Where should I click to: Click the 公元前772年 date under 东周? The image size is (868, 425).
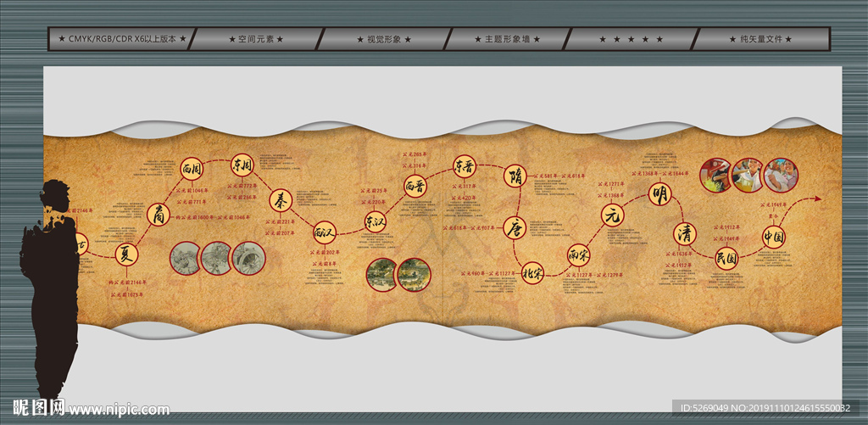(242, 186)
